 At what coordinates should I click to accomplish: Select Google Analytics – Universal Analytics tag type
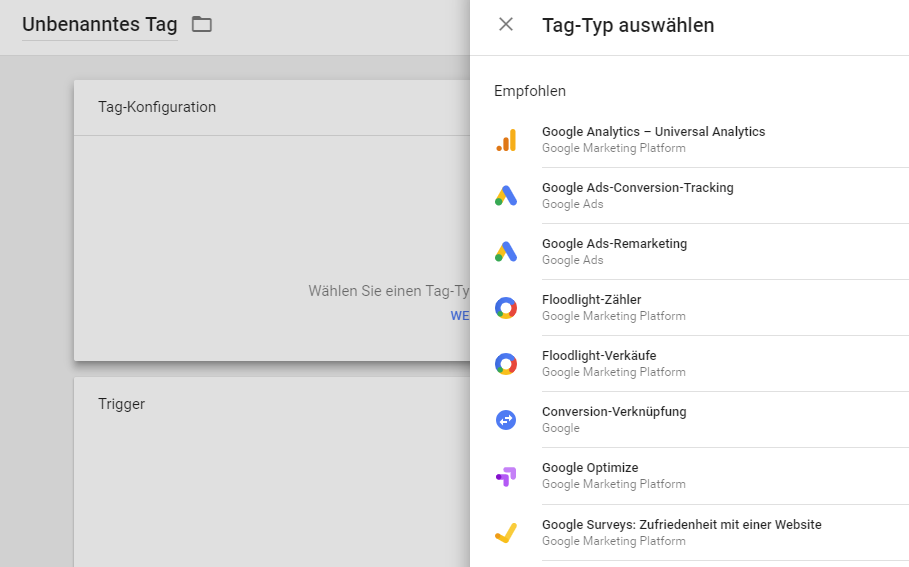689,140
